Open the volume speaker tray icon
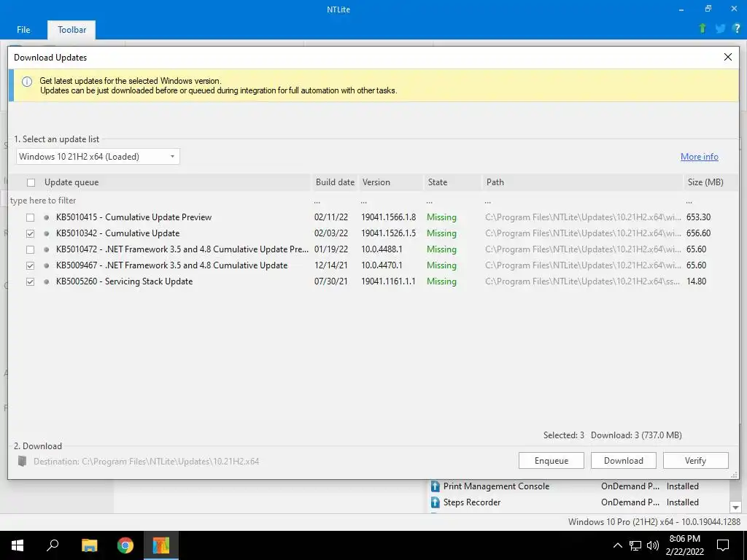This screenshot has width=747, height=560. pyautogui.click(x=653, y=545)
